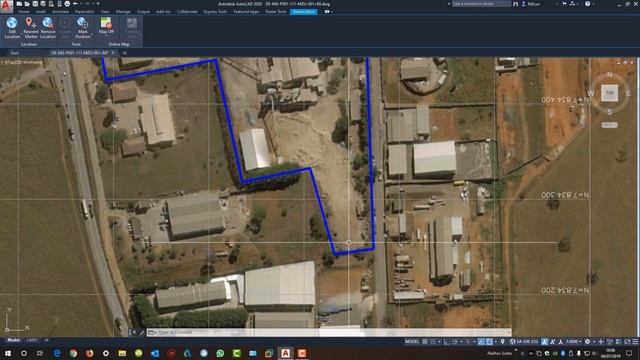
Task: Open the Windows notification center icon
Action: pos(629,353)
